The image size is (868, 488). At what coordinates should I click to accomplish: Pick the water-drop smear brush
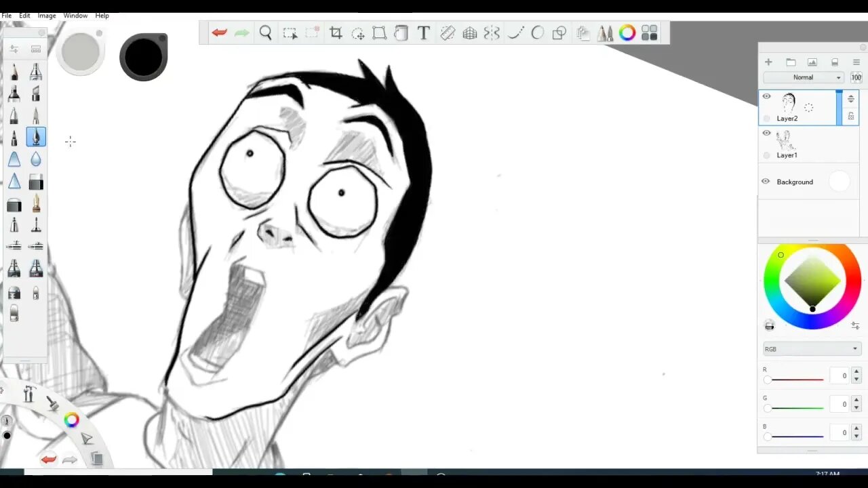(36, 159)
